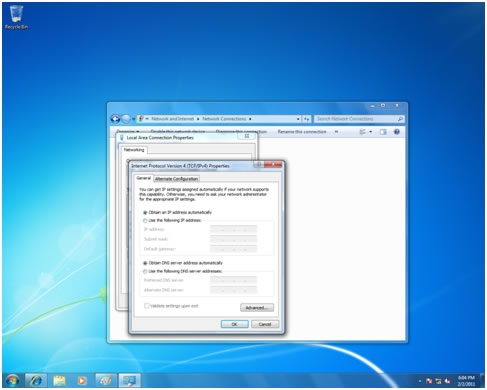Click the taskbar clock showing time
Screen dimensions: 487x390
(466, 381)
